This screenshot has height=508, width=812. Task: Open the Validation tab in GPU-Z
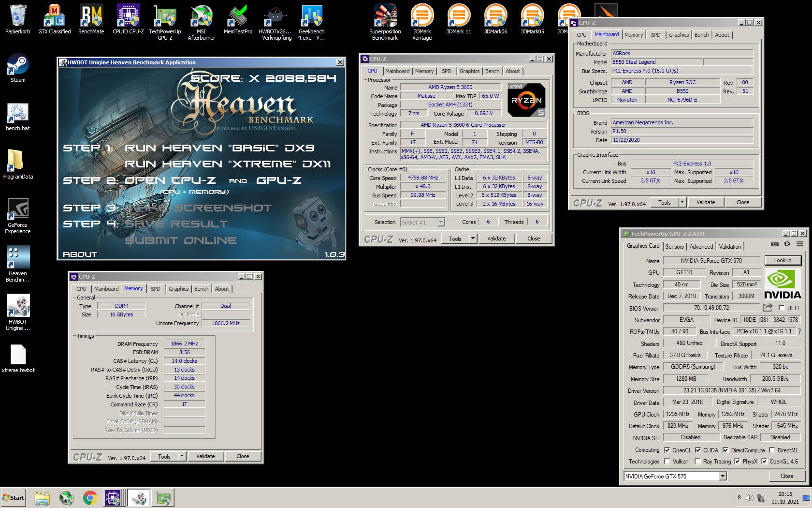pos(730,246)
